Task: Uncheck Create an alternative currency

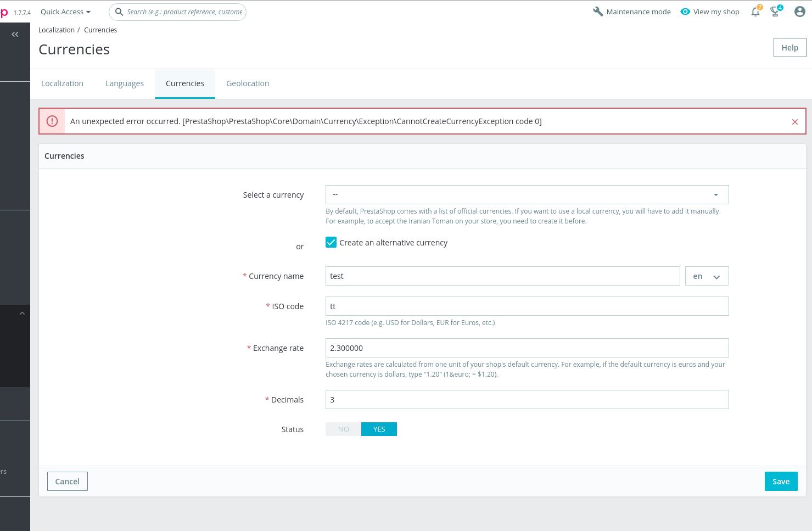Action: (331, 242)
